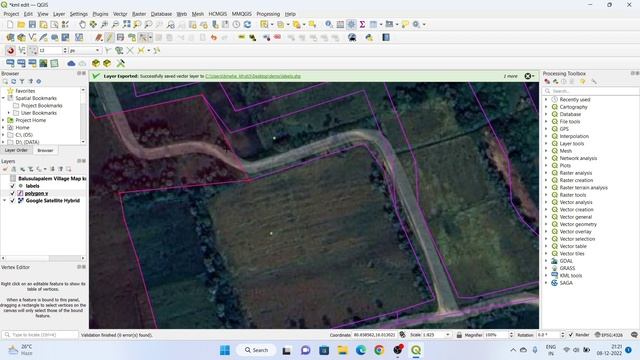The width and height of the screenshot is (640, 360).
Task: Click the EPSG:4326 CRS button
Action: click(609, 335)
